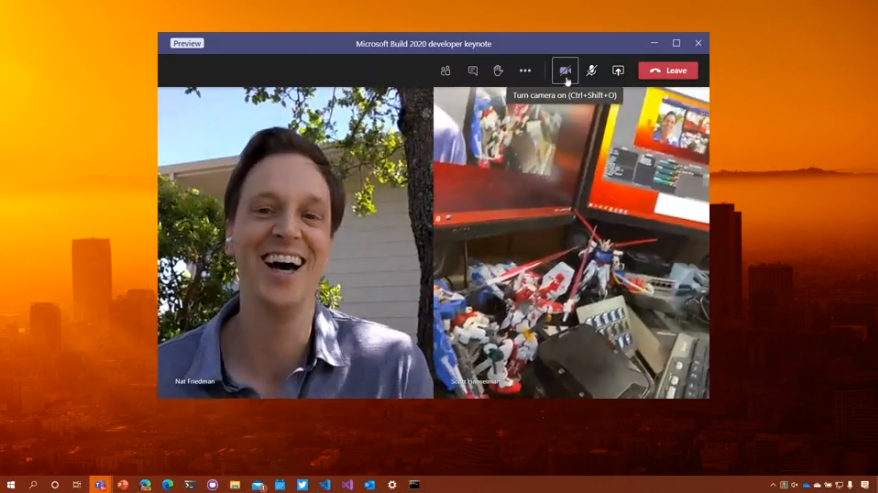Open Cortana from the taskbar
The image size is (878, 493).
(55, 485)
